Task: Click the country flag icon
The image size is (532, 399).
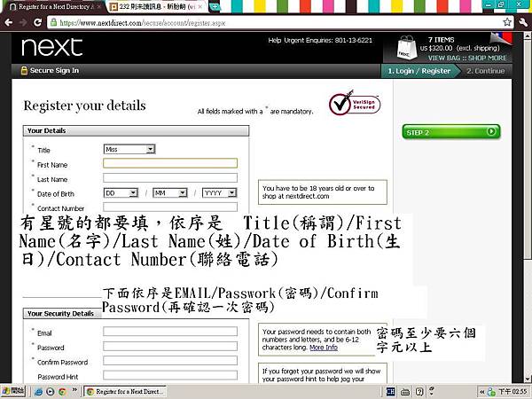Action: 502,38
